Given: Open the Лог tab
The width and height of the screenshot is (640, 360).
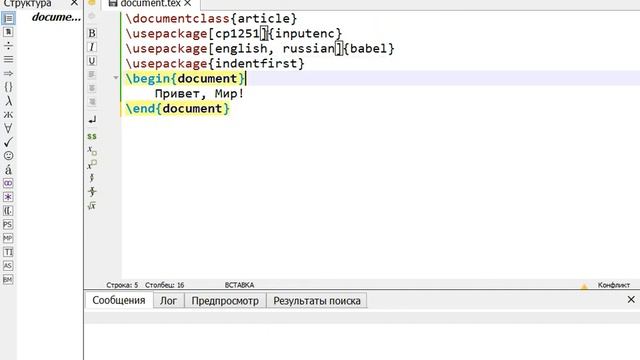Looking at the screenshot, I should pyautogui.click(x=168, y=301).
